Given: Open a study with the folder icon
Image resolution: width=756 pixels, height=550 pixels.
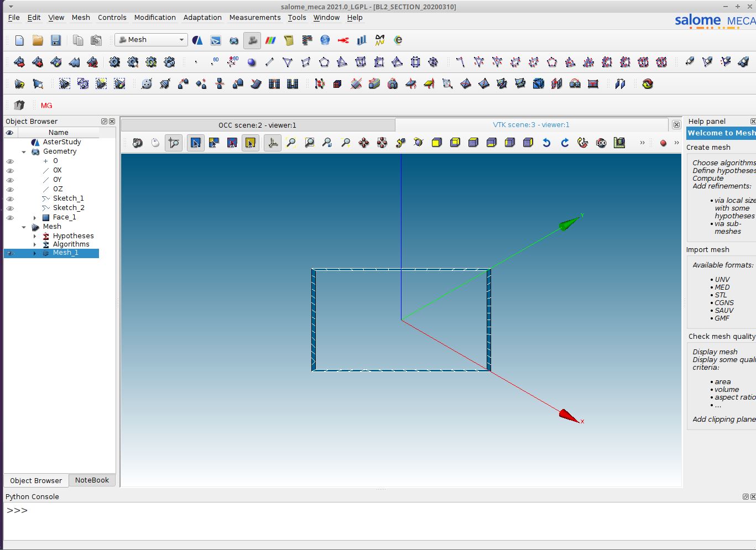Looking at the screenshot, I should pyautogui.click(x=38, y=40).
